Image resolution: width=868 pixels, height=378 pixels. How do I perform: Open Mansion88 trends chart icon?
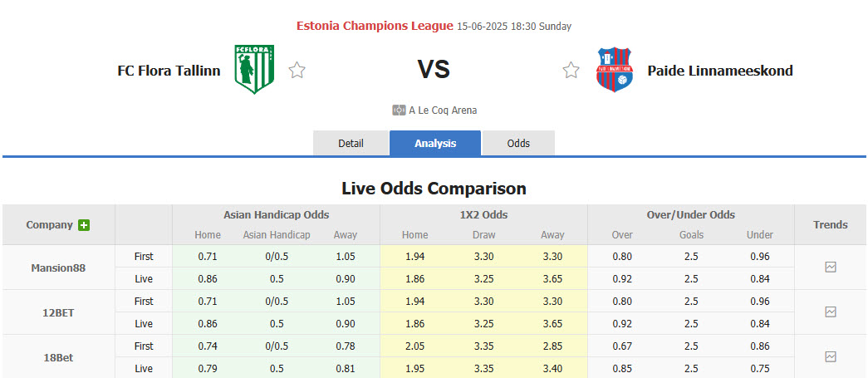830,268
